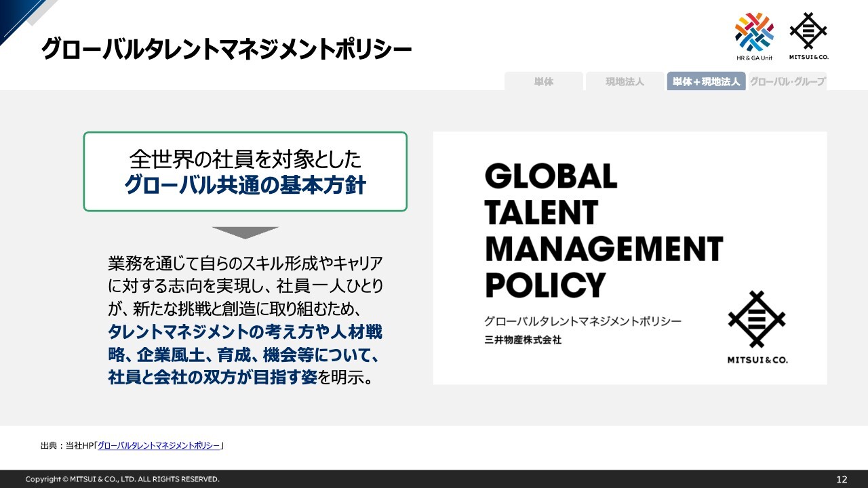Image resolution: width=868 pixels, height=488 pixels.
Task: Click slide page number 12
Action: click(842, 479)
